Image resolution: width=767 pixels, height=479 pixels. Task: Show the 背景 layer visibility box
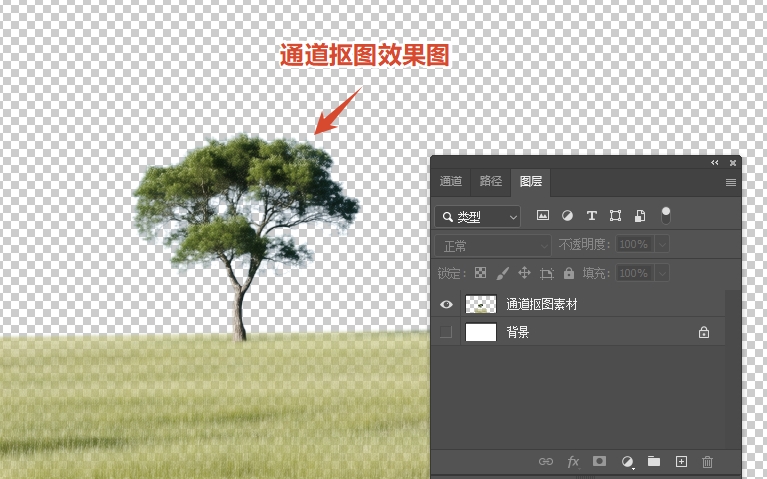(x=446, y=332)
